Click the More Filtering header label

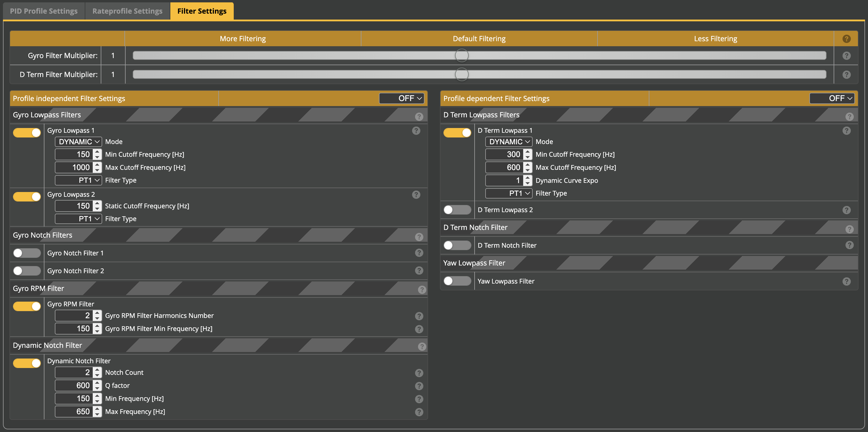(243, 39)
